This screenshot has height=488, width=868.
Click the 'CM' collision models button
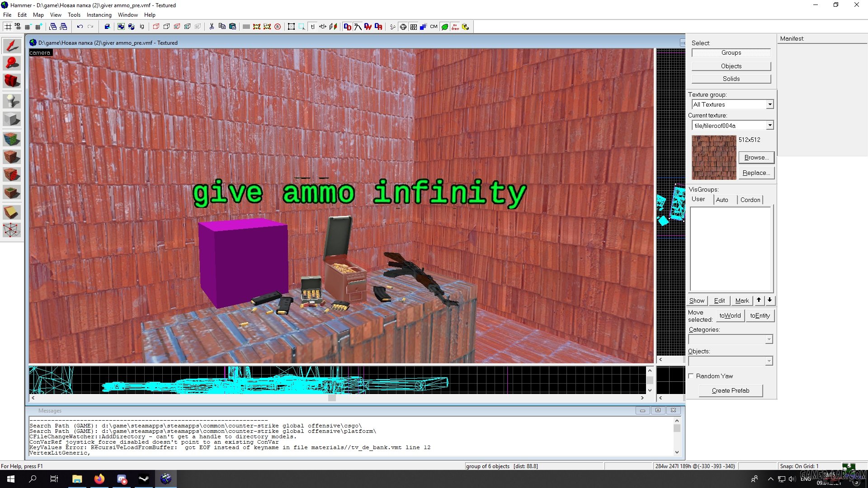click(x=434, y=27)
